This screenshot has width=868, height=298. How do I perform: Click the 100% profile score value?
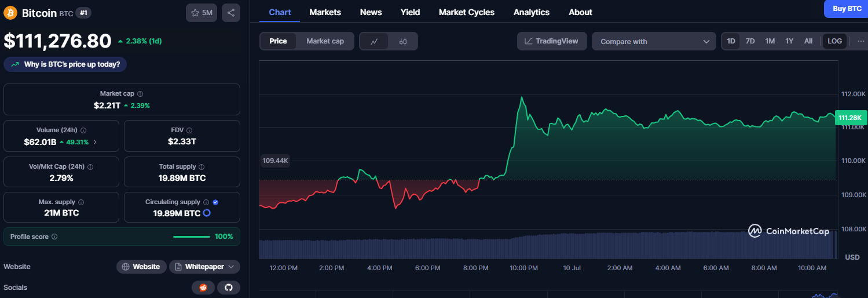pyautogui.click(x=224, y=237)
